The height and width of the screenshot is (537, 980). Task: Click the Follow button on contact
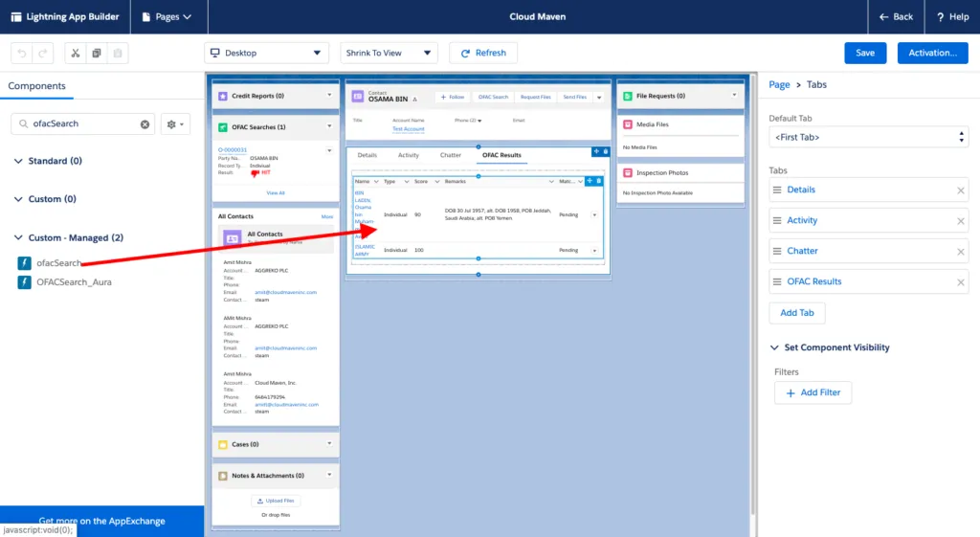point(453,98)
